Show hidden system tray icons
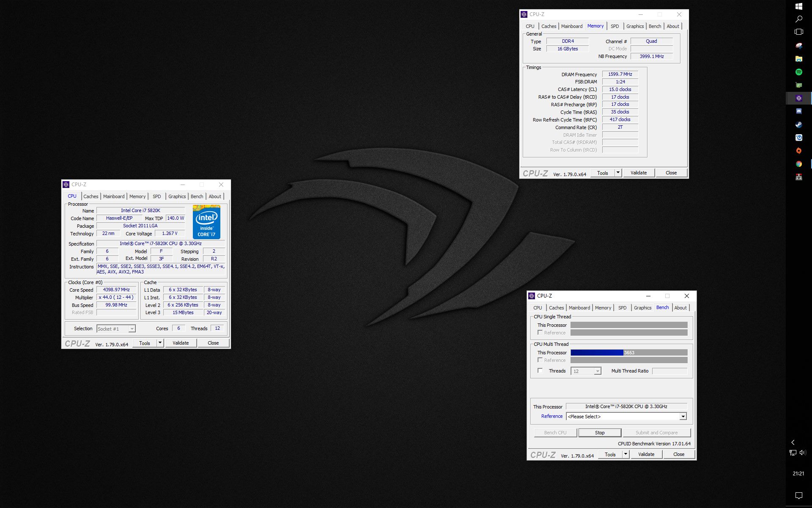This screenshot has height=508, width=812. 793,442
